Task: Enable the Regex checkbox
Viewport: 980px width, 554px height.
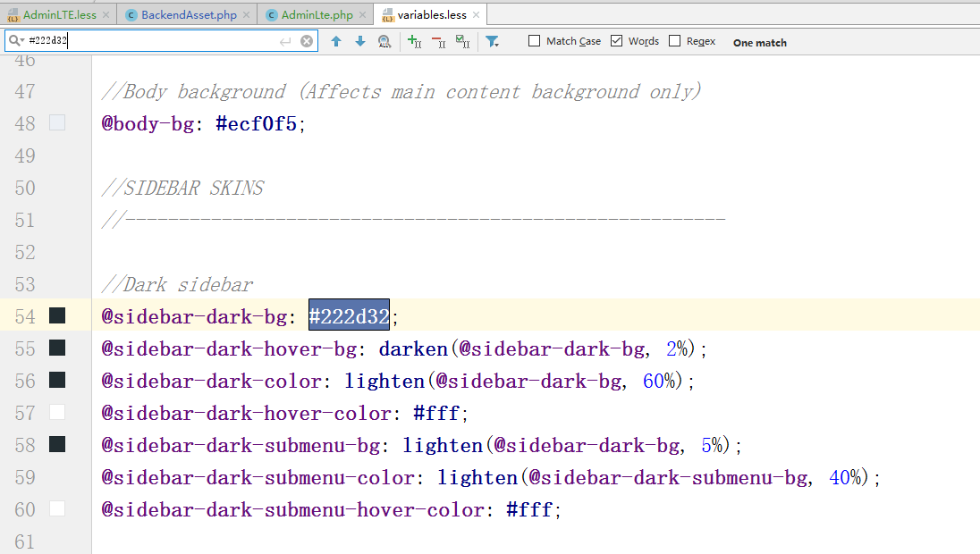Action: coord(675,41)
